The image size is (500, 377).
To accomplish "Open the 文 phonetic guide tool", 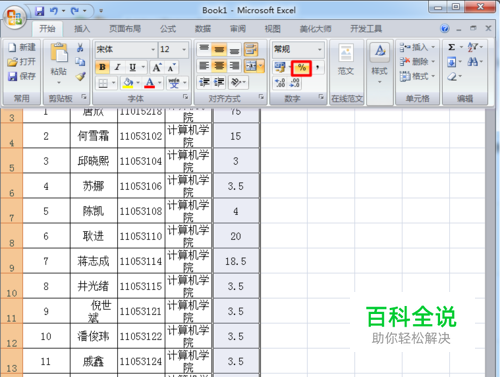I will click(174, 83).
